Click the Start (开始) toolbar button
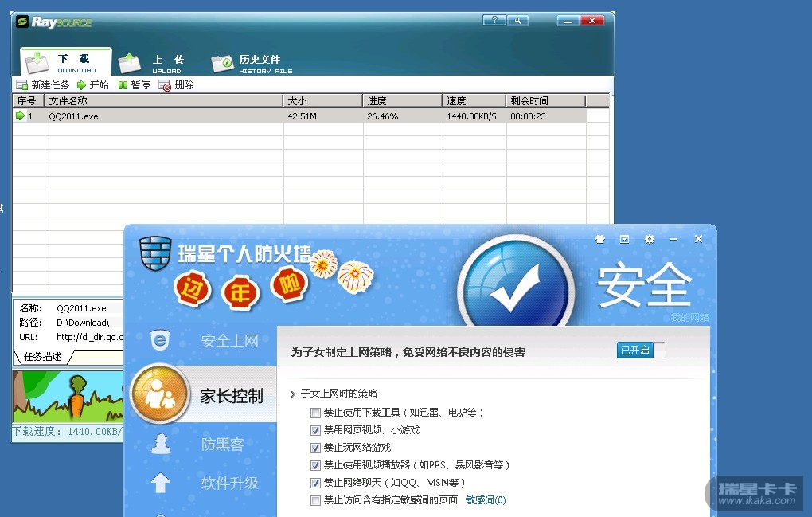The width and height of the screenshot is (812, 517). click(92, 85)
